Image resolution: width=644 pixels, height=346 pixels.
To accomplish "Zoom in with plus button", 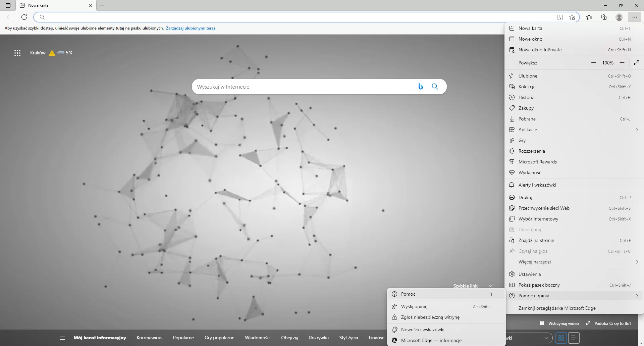I will (x=622, y=63).
